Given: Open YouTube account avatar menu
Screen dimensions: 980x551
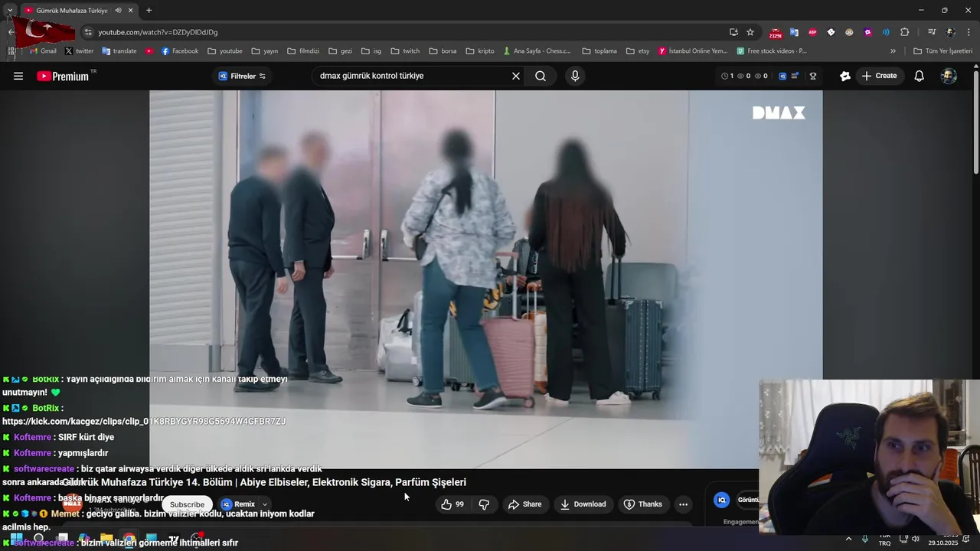Looking at the screenshot, I should (x=949, y=76).
